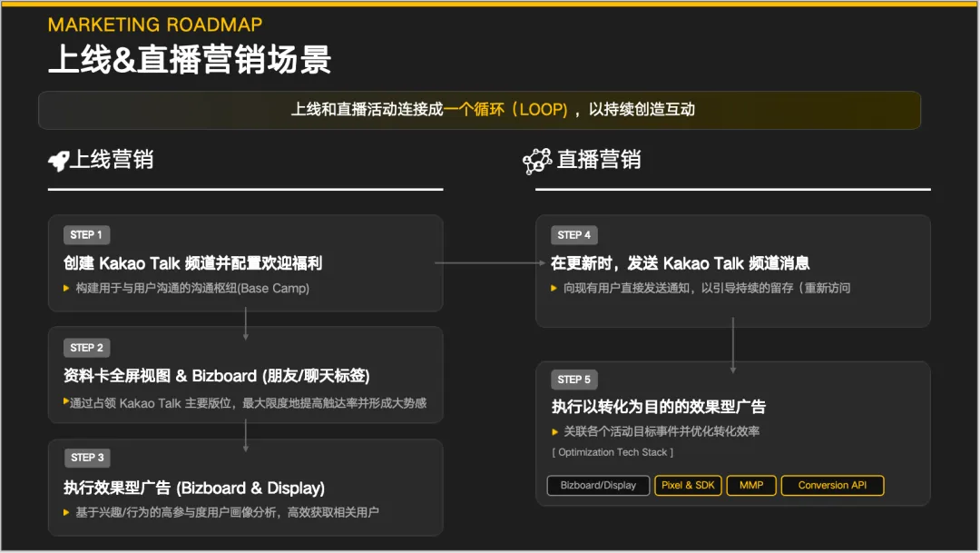The width and height of the screenshot is (980, 553).
Task: Select the STEP 2 badge
Action: [x=86, y=347]
